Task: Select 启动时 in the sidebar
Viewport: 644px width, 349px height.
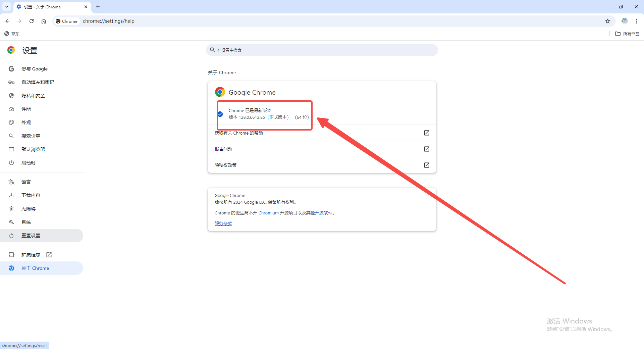Action: coord(42,163)
